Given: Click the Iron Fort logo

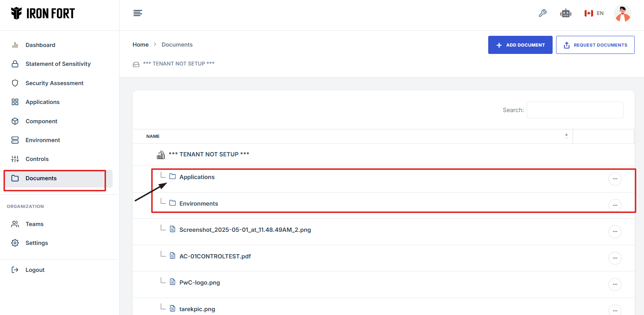Looking at the screenshot, I should point(43,13).
